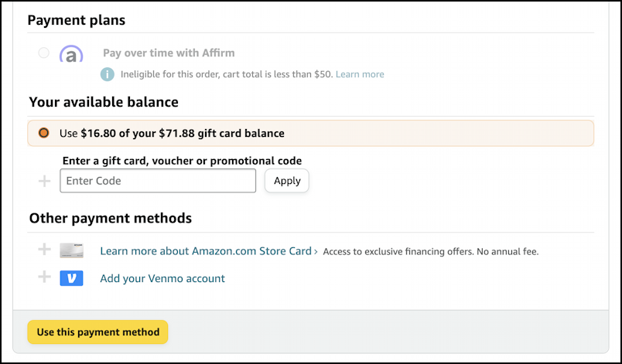Click the gift card balance option label

tap(172, 133)
